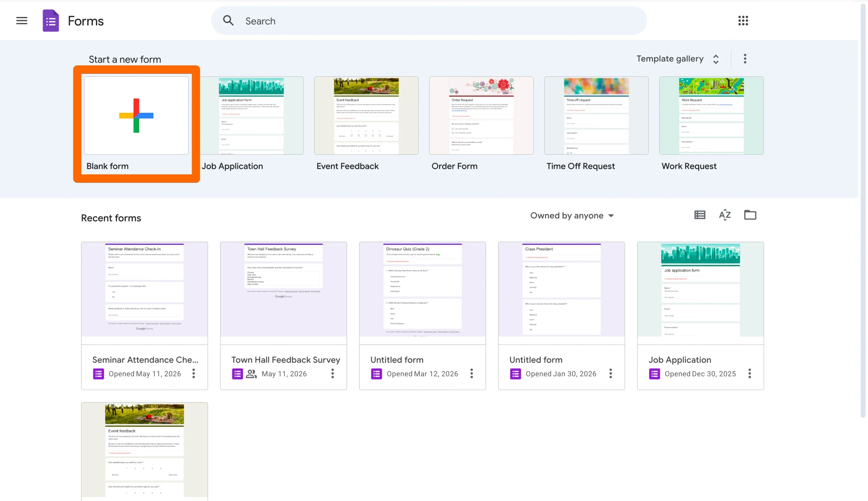Image resolution: width=868 pixels, height=501 pixels.
Task: Open the Order Form template
Action: [481, 116]
